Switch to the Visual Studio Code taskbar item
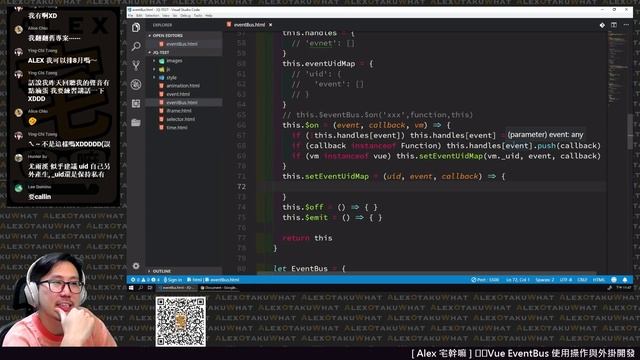Viewport: 640px width, 360px height. click(176, 288)
